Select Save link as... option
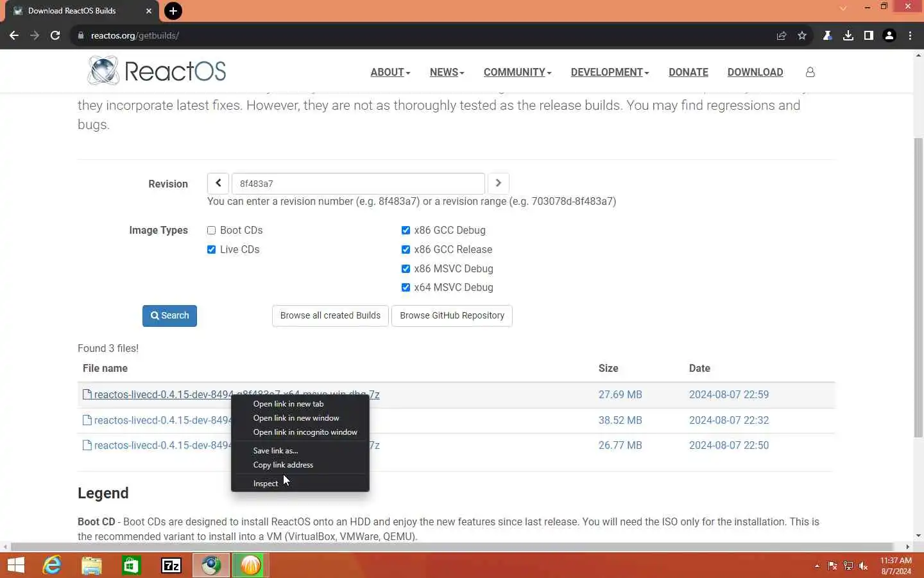 point(300,451)
